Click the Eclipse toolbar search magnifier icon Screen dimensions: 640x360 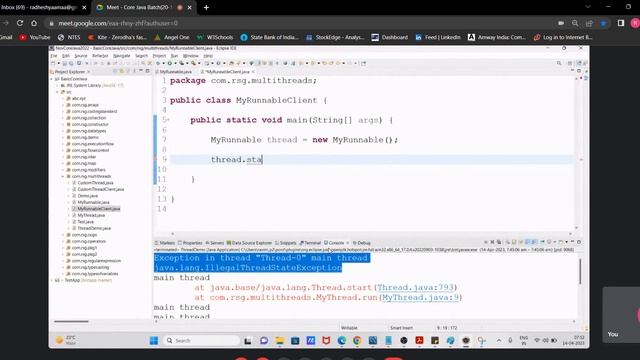click(559, 63)
